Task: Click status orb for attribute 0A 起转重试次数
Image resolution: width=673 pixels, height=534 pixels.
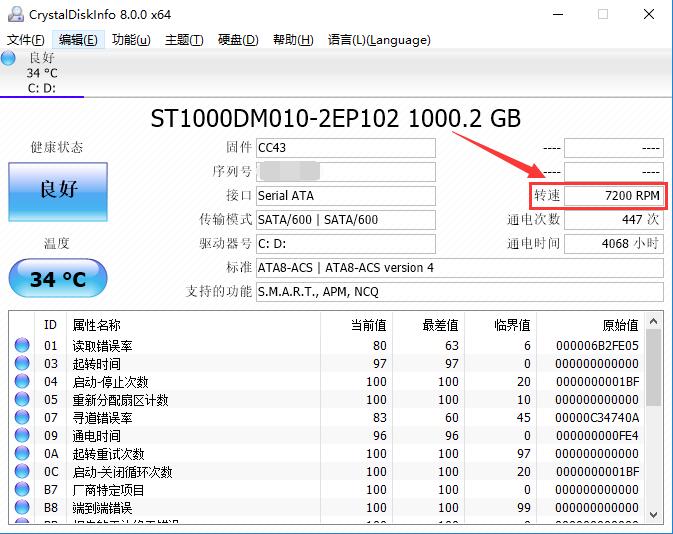Action: pyautogui.click(x=22, y=453)
